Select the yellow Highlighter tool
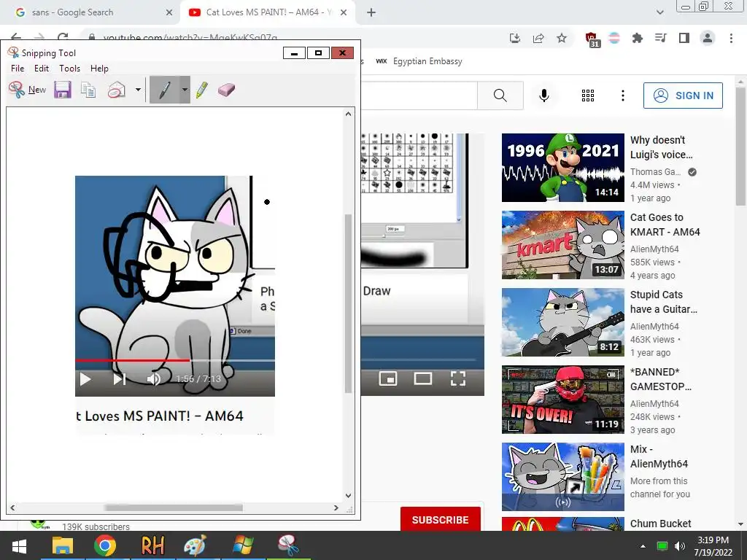 (x=202, y=90)
